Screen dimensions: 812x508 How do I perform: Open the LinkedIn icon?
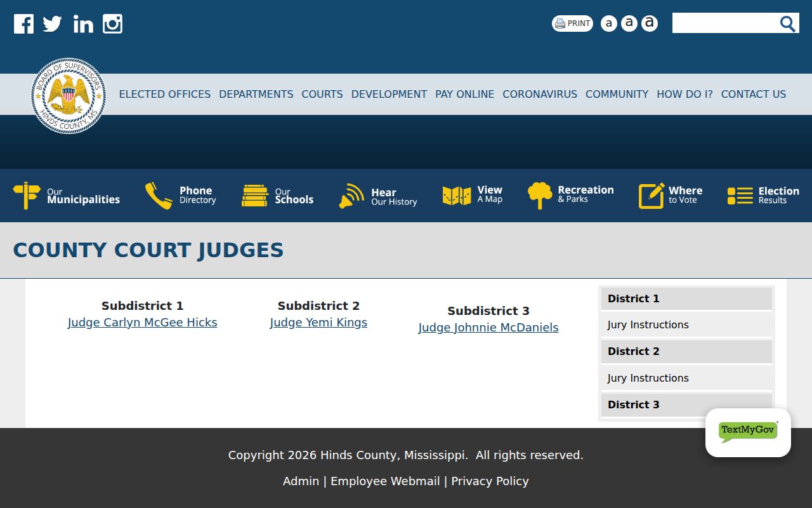(83, 24)
